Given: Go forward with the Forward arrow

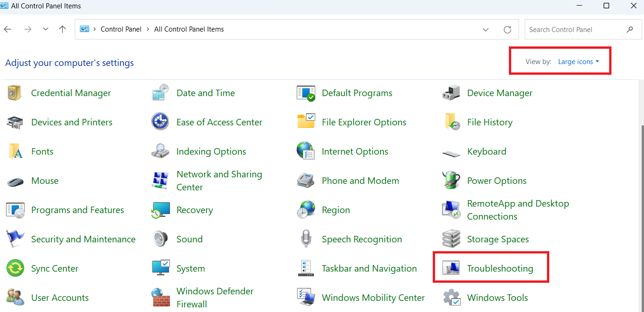Looking at the screenshot, I should coord(28,29).
